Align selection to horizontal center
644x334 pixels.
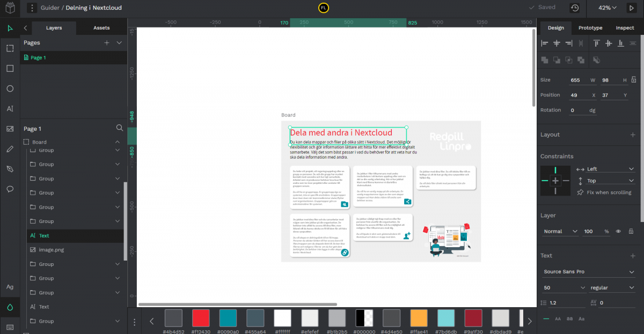557,43
